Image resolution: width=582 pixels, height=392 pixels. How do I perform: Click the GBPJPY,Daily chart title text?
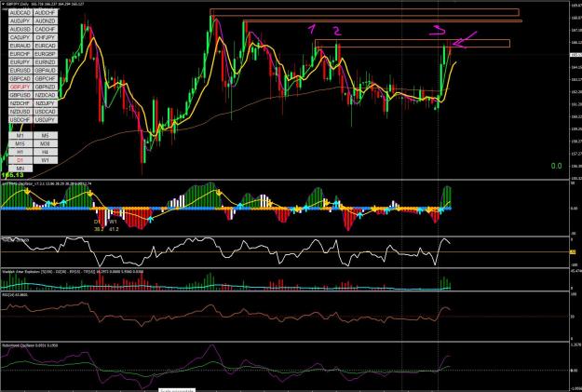tap(17, 4)
